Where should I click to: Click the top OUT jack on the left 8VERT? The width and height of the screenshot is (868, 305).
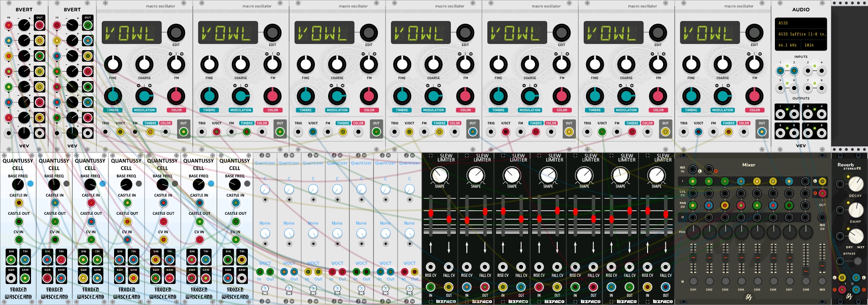pyautogui.click(x=40, y=25)
